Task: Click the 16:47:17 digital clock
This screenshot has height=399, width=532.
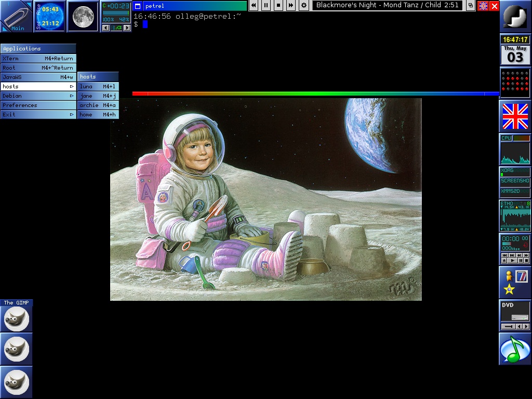Action: click(515, 39)
